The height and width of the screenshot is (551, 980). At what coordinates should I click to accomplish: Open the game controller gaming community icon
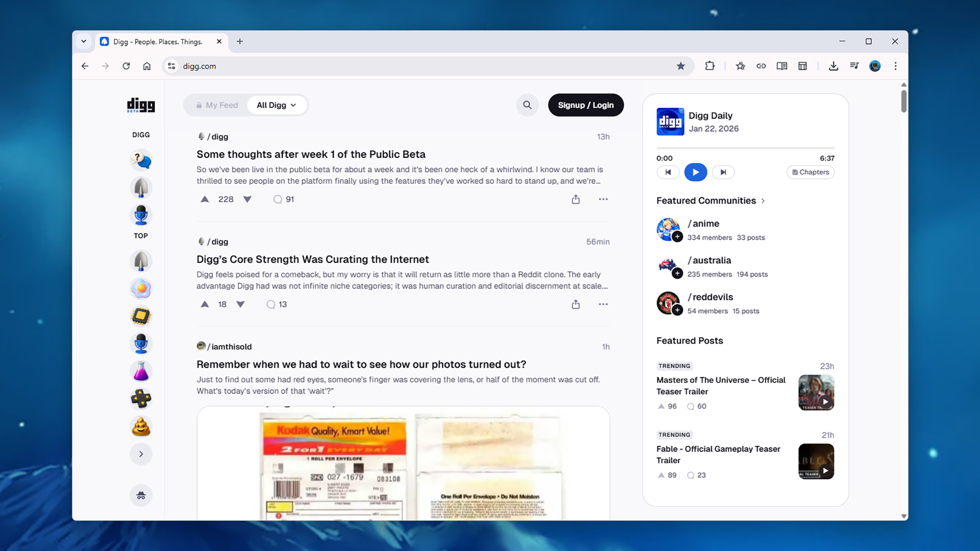coord(141,398)
